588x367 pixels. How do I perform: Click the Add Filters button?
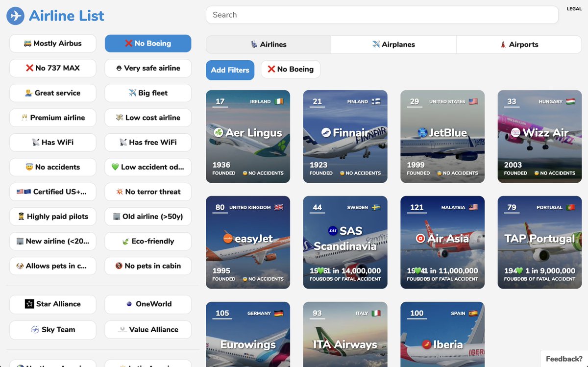tap(230, 70)
